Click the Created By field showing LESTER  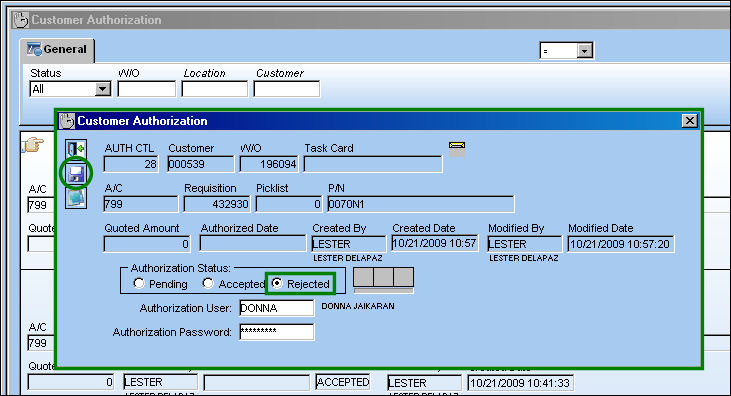(349, 244)
